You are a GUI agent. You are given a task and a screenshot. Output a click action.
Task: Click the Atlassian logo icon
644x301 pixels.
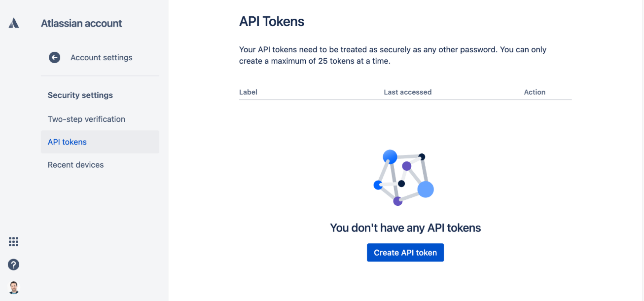point(13,22)
